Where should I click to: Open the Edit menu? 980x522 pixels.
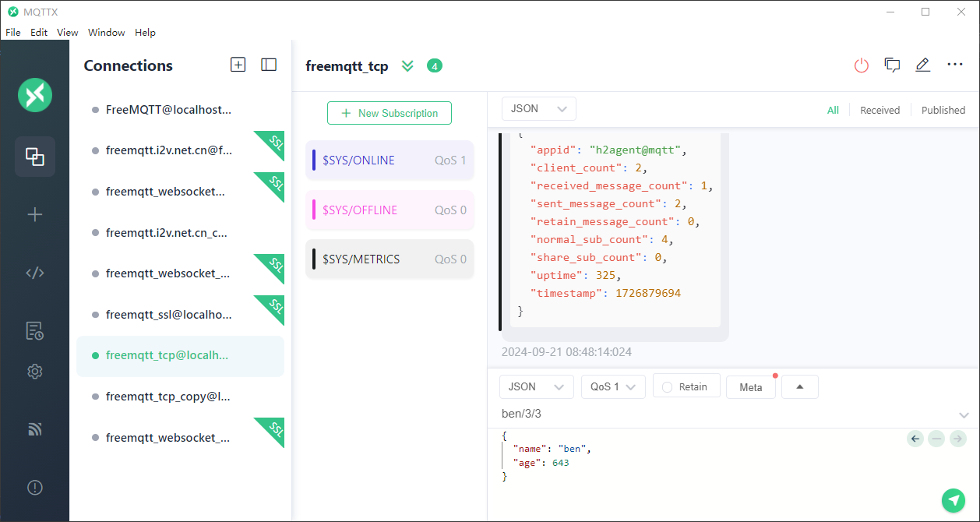[x=38, y=32]
